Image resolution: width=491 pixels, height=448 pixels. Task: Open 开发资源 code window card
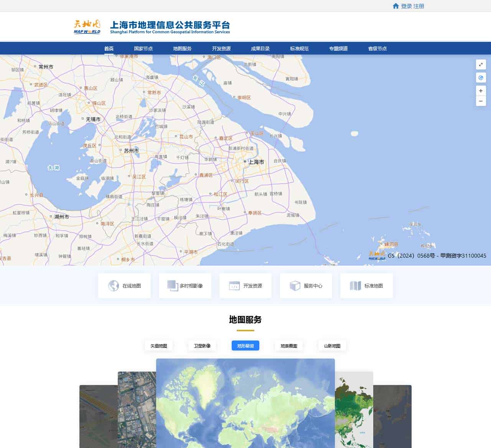tap(245, 286)
